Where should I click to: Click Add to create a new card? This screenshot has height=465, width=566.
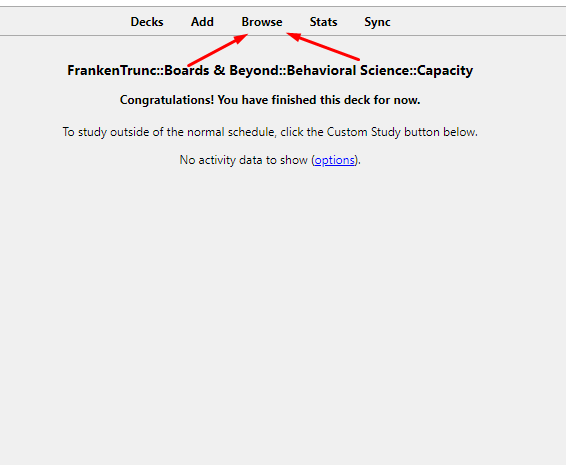202,22
